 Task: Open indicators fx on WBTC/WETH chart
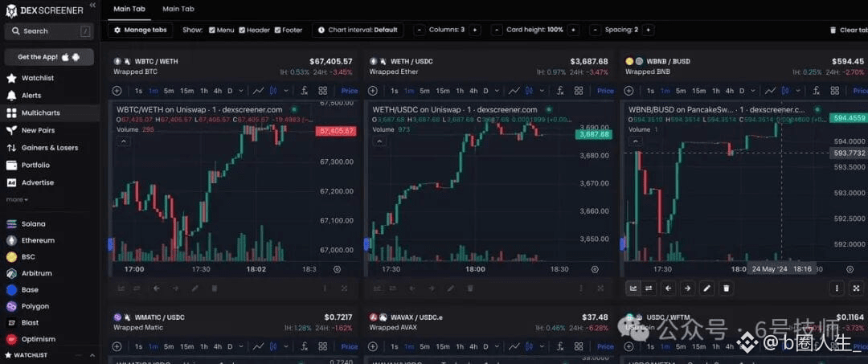point(304,91)
